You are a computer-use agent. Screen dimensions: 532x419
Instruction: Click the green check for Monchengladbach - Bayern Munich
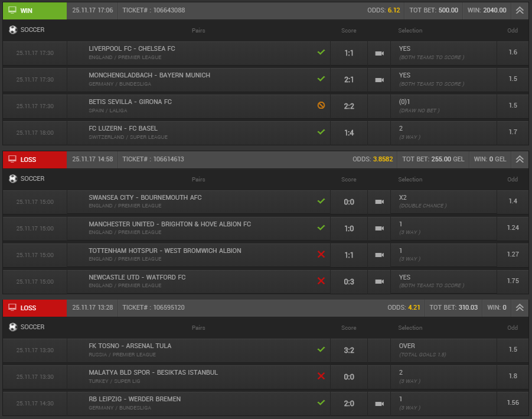pyautogui.click(x=321, y=79)
